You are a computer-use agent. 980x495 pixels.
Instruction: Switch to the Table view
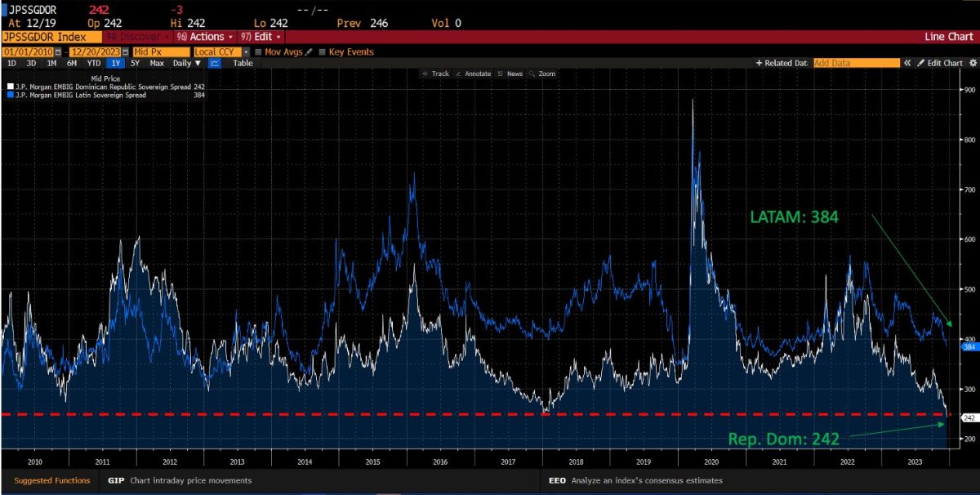(243, 63)
